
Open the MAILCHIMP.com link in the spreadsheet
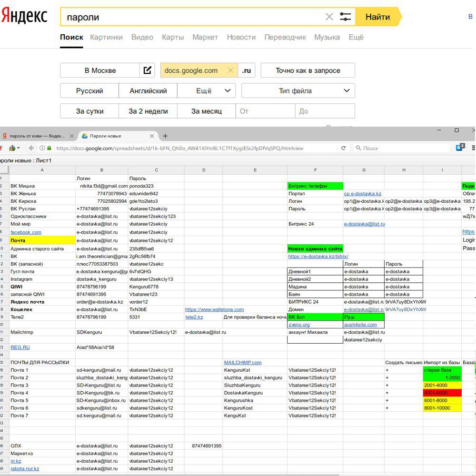[x=243, y=362]
